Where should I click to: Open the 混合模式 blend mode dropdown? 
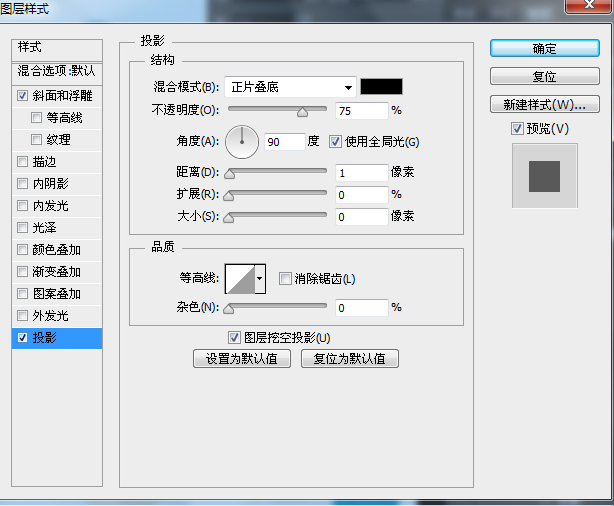[x=290, y=87]
